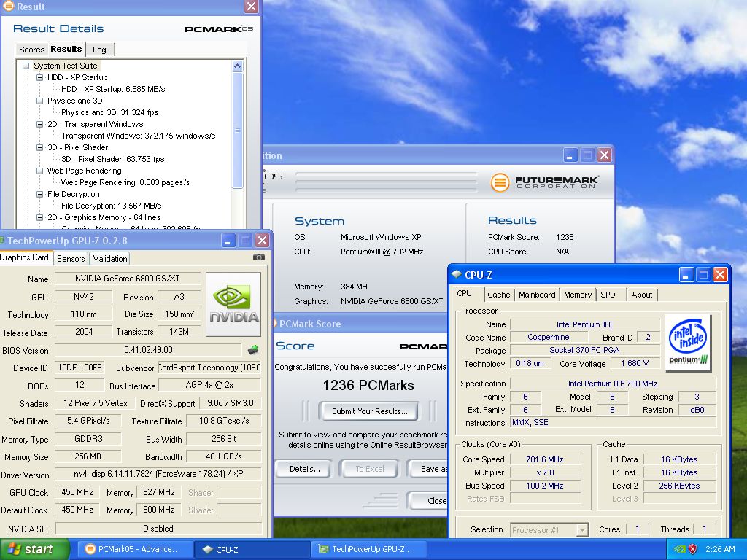Click the Details button in PCMark Score
Screen dimensions: 747x560
(x=305, y=469)
